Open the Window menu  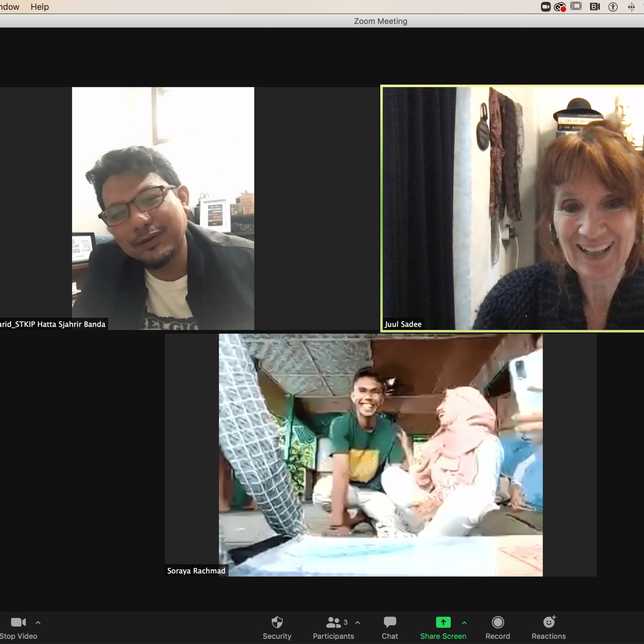coord(9,7)
